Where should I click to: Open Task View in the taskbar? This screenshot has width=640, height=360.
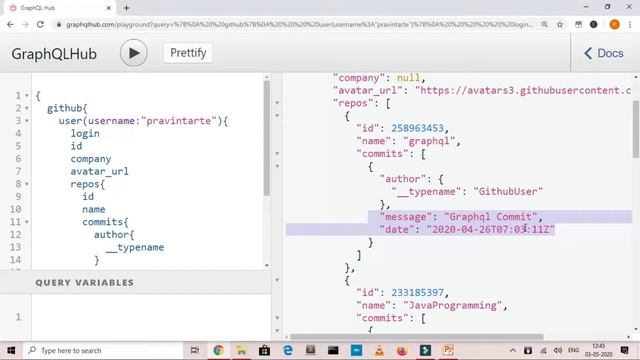coord(195,350)
